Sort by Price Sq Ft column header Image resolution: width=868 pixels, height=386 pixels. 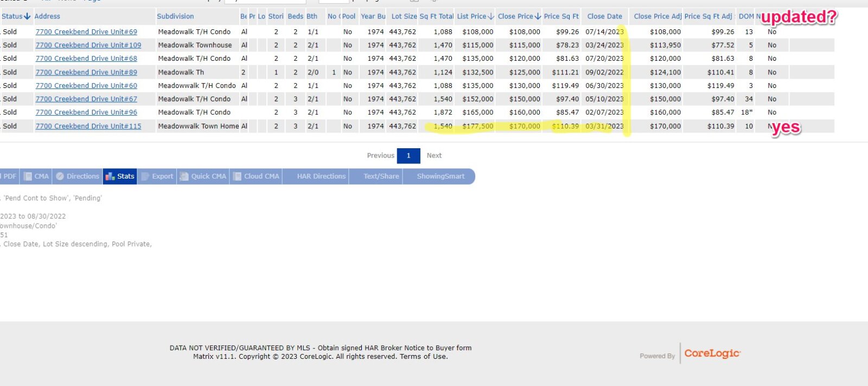(x=561, y=16)
